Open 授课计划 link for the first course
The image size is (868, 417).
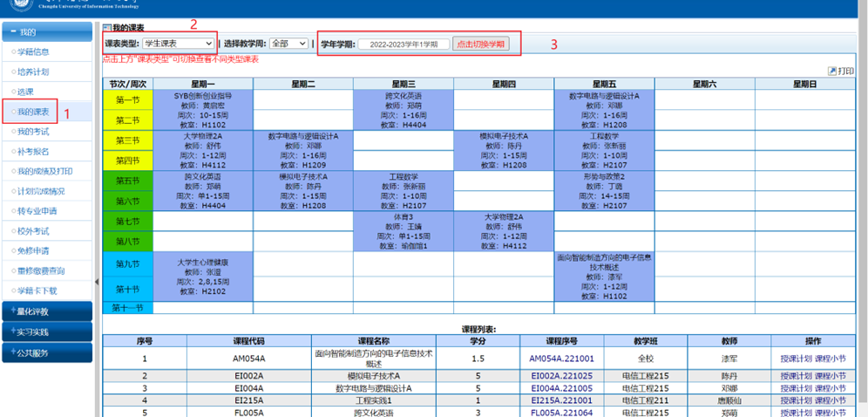[x=797, y=359]
